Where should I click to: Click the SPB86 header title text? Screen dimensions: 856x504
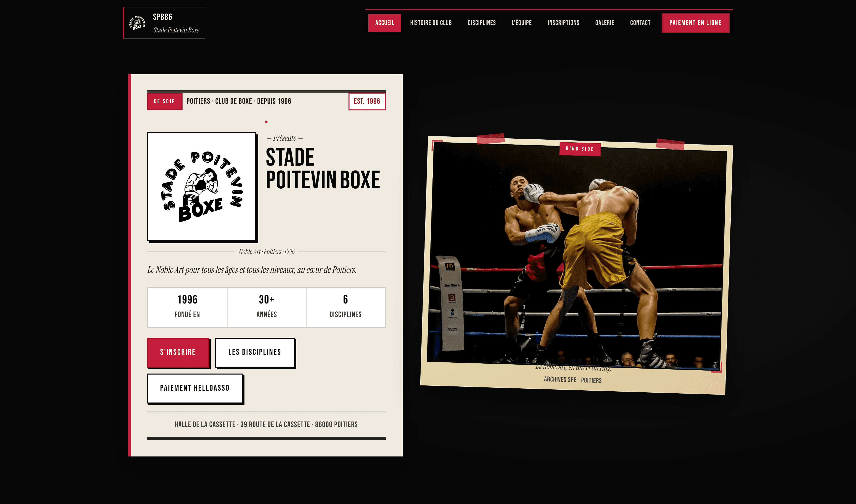coord(162,17)
